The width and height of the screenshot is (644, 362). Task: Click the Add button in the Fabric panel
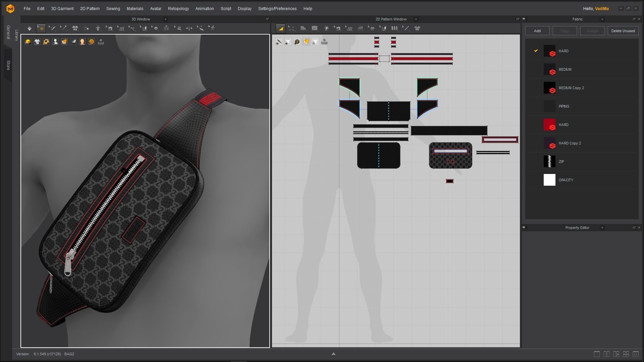point(537,31)
